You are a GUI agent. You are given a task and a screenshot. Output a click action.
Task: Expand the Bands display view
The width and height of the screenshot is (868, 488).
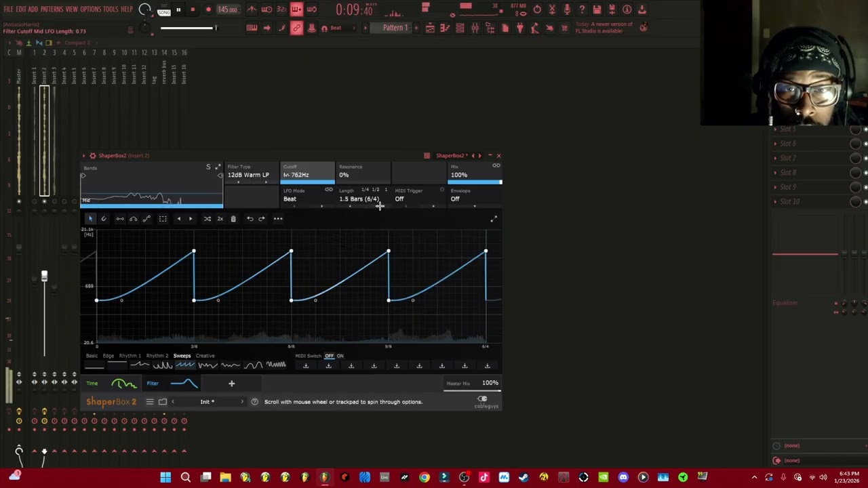[218, 167]
